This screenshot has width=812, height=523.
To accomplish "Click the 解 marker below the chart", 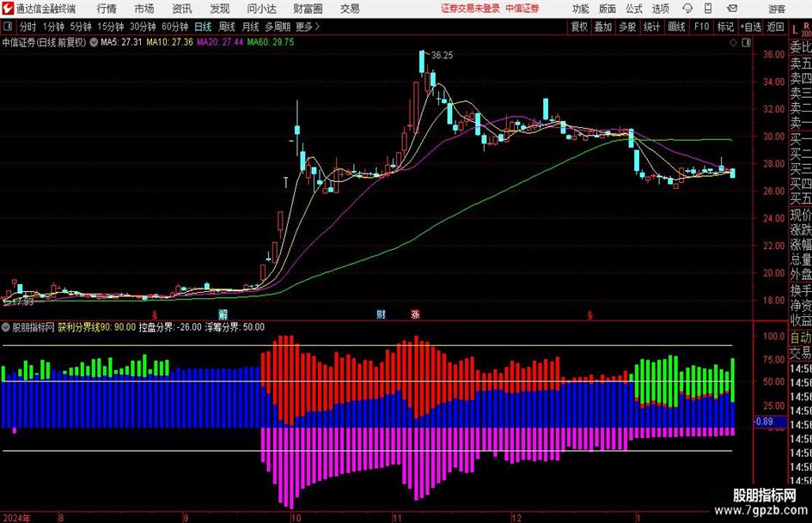I will click(223, 313).
